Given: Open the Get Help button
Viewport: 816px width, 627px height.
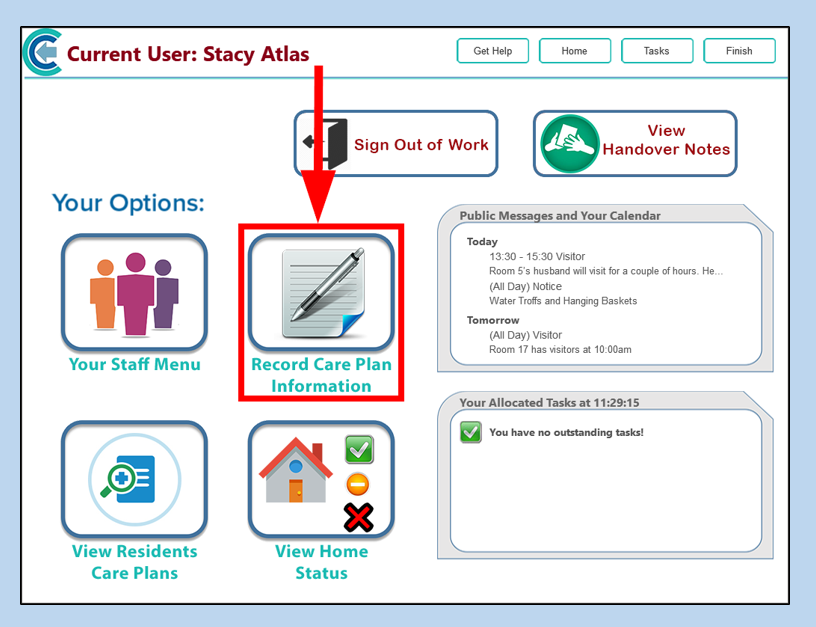Looking at the screenshot, I should pyautogui.click(x=492, y=51).
